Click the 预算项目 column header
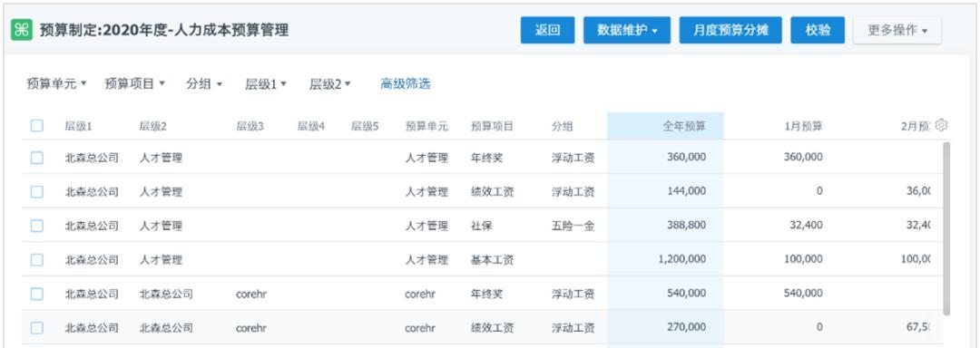 493,126
